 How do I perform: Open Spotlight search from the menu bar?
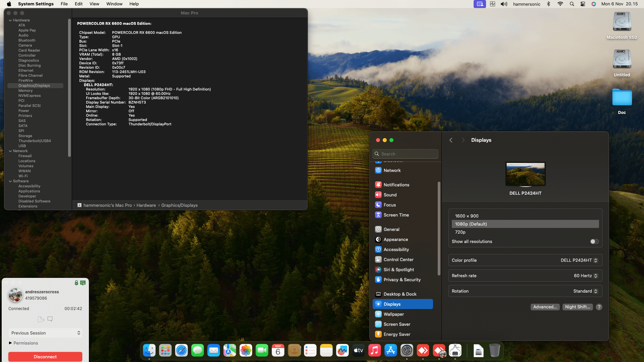coord(572,4)
